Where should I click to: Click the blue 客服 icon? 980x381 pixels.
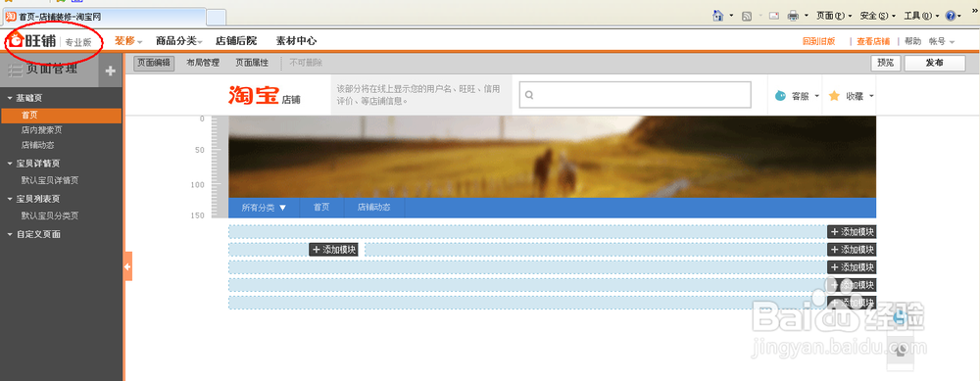click(x=781, y=96)
